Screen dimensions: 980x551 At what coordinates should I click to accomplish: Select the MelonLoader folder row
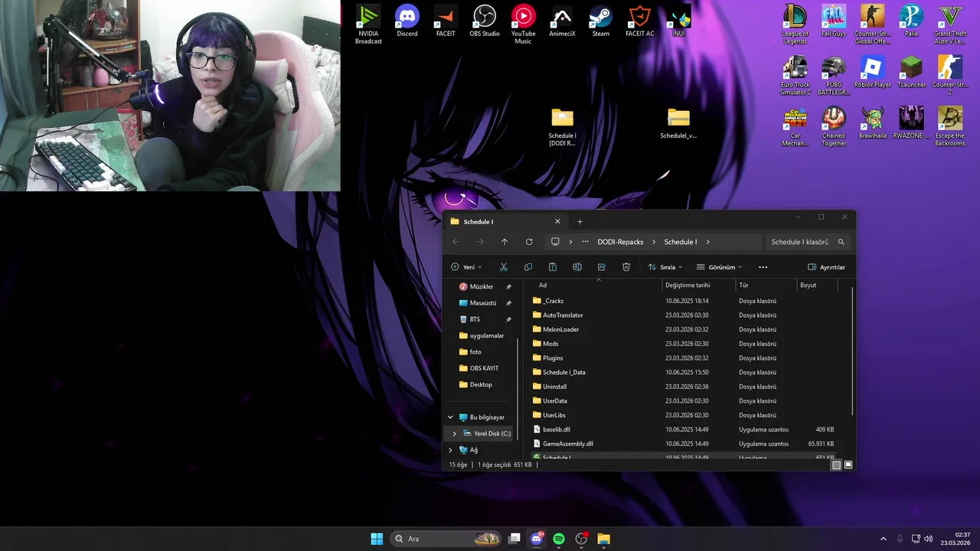pyautogui.click(x=689, y=329)
